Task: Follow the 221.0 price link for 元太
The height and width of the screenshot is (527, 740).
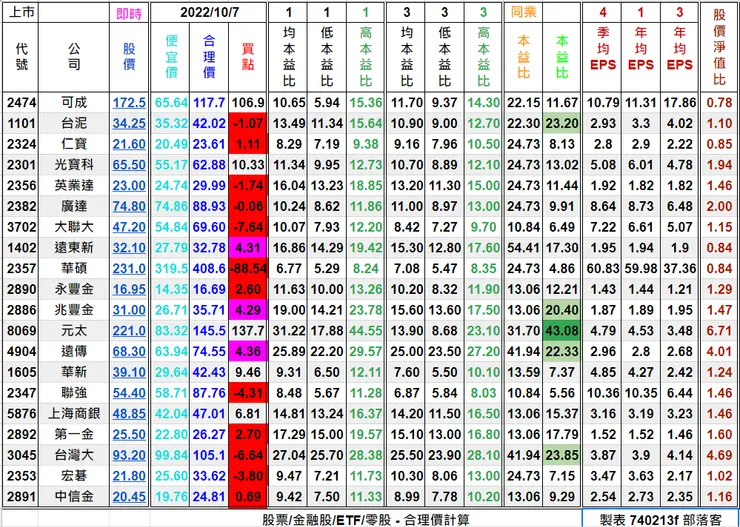Action: (x=129, y=331)
